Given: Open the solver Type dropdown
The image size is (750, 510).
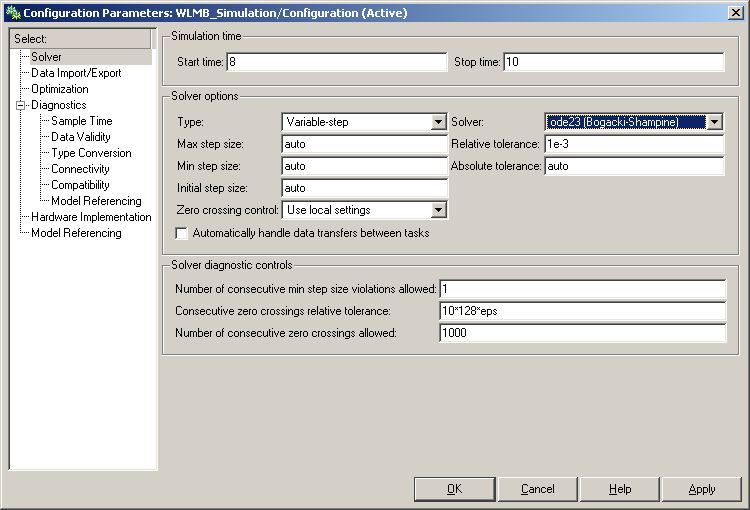Looking at the screenshot, I should (438, 122).
